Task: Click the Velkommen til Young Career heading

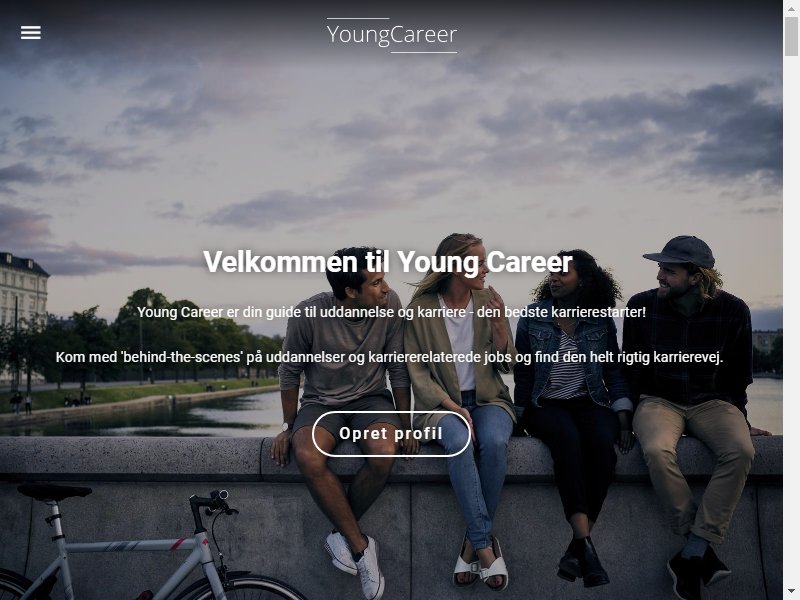Action: pos(388,262)
